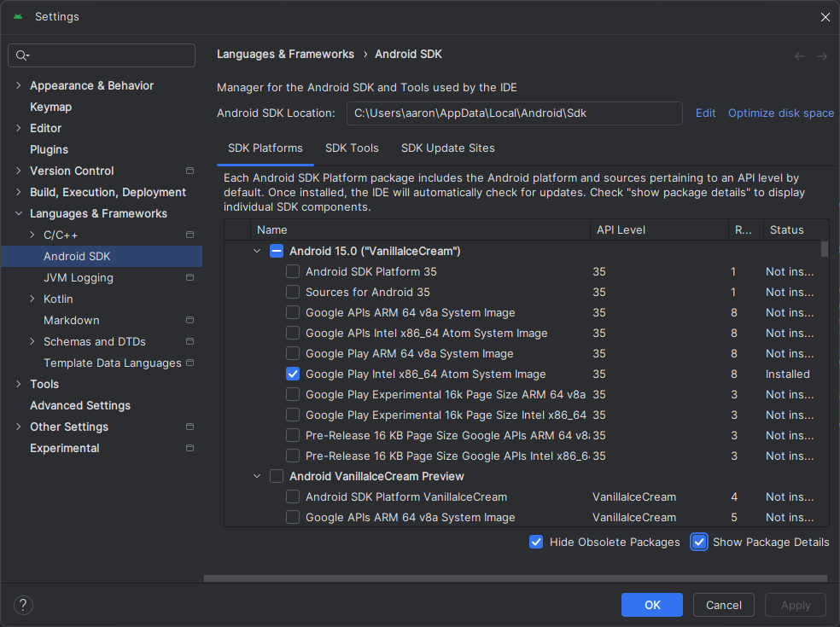Click the Optimize disk space link

tap(780, 113)
